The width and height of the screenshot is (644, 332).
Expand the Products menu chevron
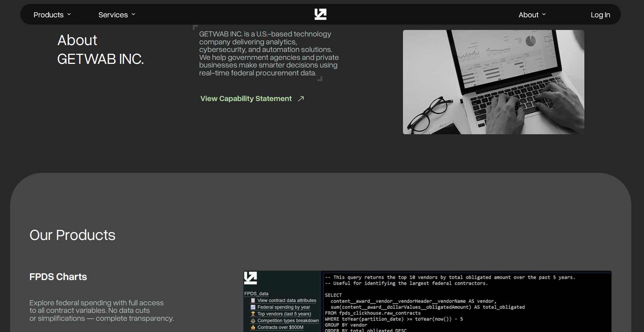click(69, 14)
